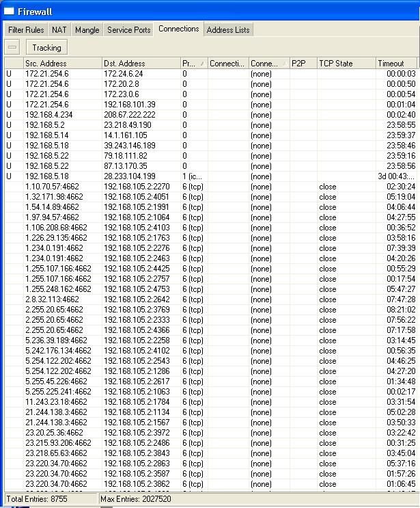The image size is (420, 508).
Task: Click the Tracking button
Action: point(46,47)
